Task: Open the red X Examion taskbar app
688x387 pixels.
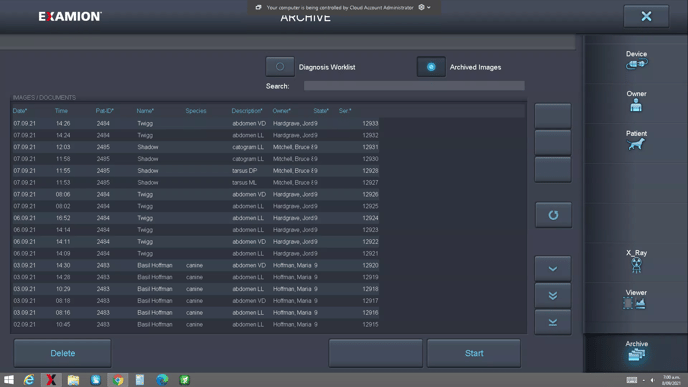Action: coord(51,380)
